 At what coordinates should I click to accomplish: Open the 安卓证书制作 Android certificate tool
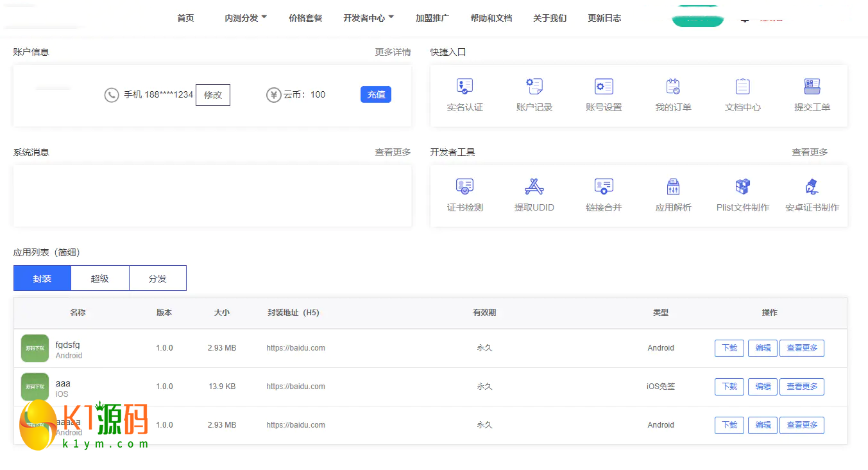(x=812, y=187)
